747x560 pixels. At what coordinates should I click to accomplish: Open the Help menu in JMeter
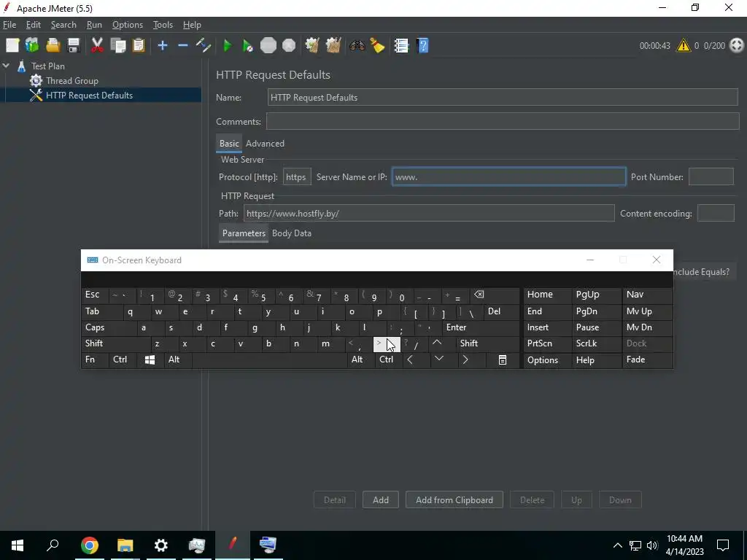tap(192, 25)
